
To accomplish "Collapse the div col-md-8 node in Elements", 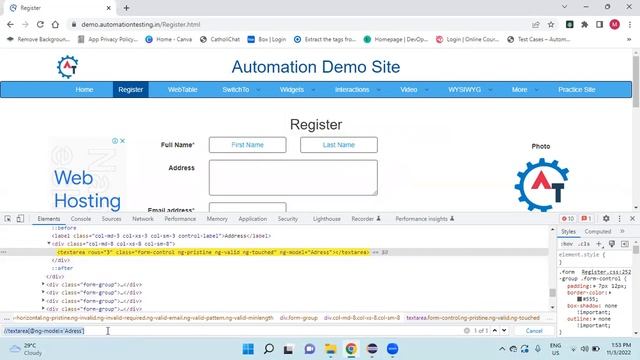I will (x=49, y=243).
